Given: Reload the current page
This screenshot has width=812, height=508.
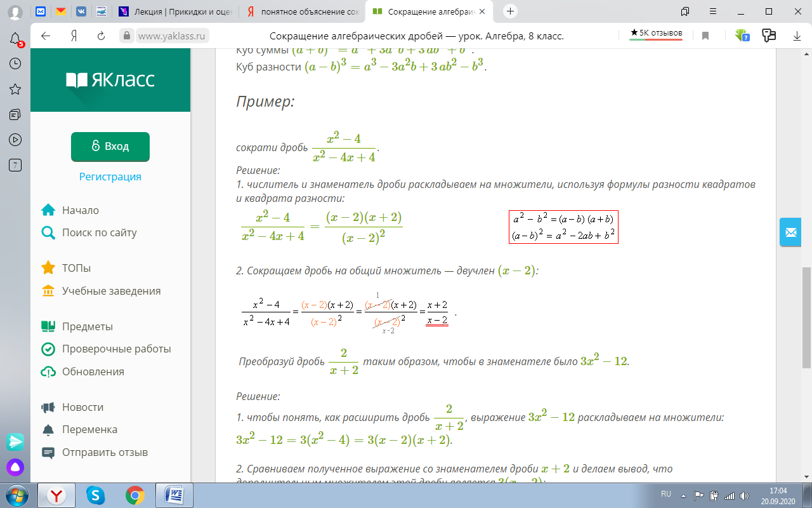Looking at the screenshot, I should (101, 36).
